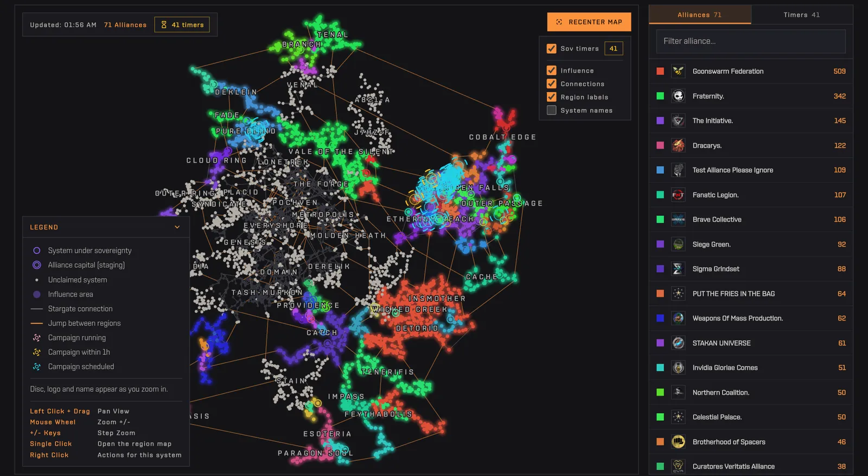Image resolution: width=868 pixels, height=476 pixels.
Task: Click the Brave Collective logo
Action: [x=678, y=220]
